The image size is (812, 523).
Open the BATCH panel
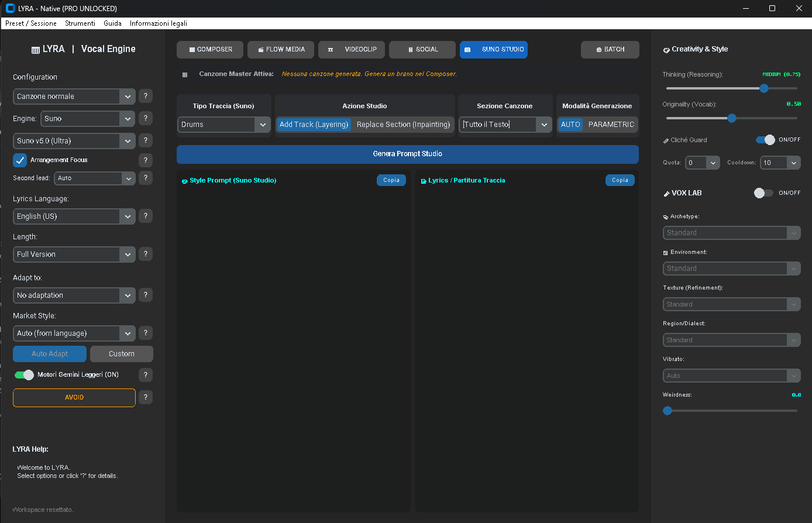(x=610, y=50)
